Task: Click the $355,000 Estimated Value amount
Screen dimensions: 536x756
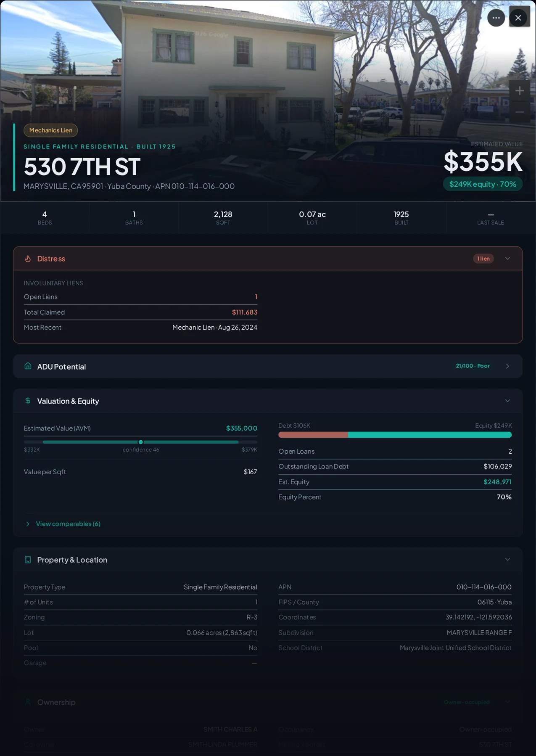Action: coord(242,428)
